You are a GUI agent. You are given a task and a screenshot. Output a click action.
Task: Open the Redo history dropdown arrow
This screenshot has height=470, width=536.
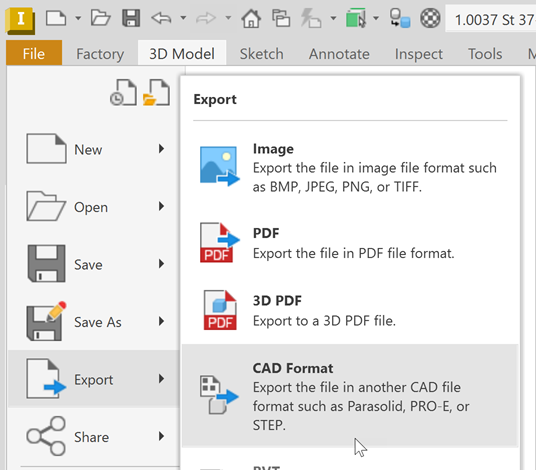click(x=228, y=18)
